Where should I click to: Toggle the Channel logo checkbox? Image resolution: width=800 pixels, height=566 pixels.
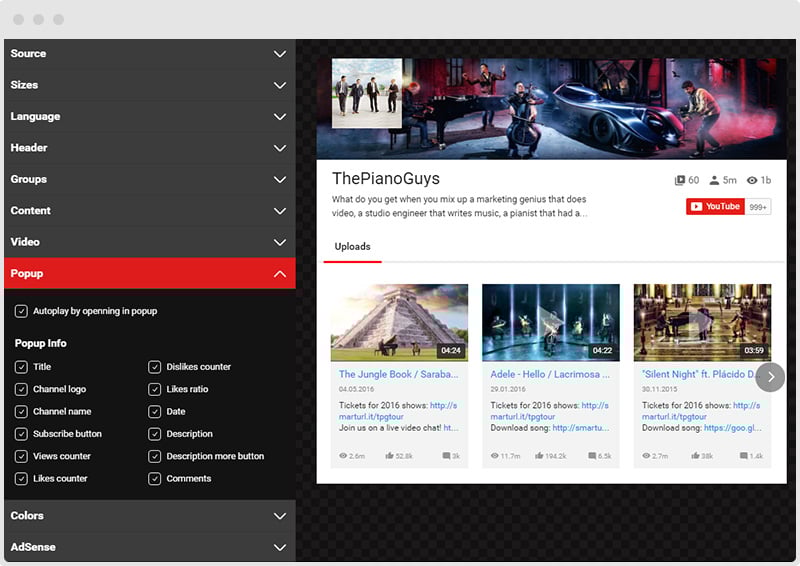click(21, 389)
